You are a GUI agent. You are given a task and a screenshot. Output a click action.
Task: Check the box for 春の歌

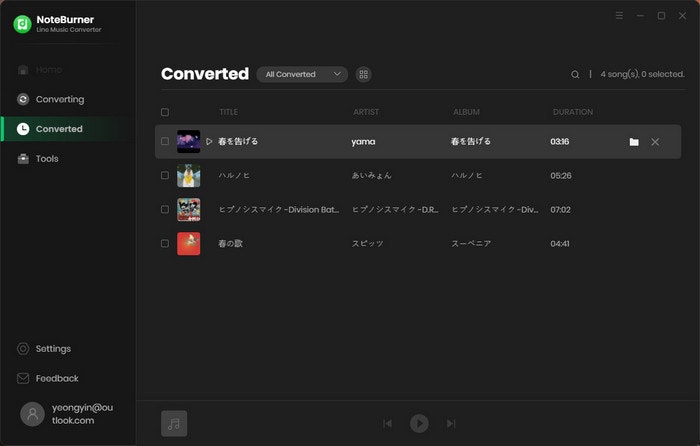point(165,243)
